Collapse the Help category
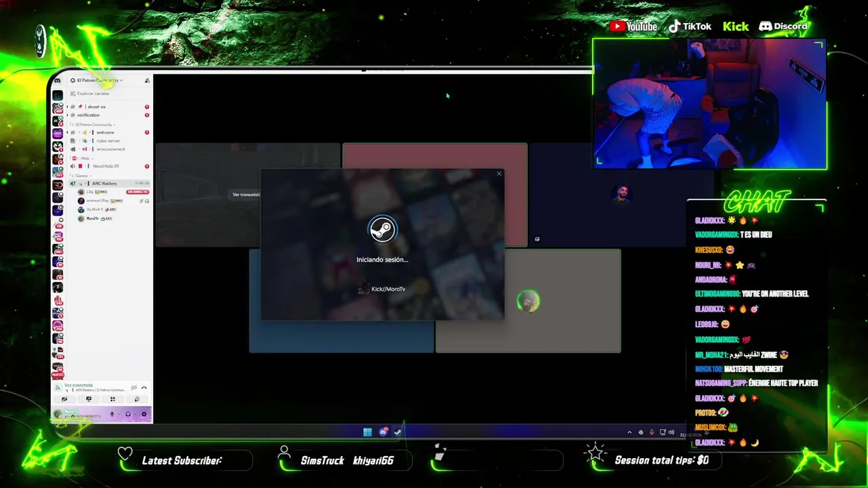 tap(81, 159)
